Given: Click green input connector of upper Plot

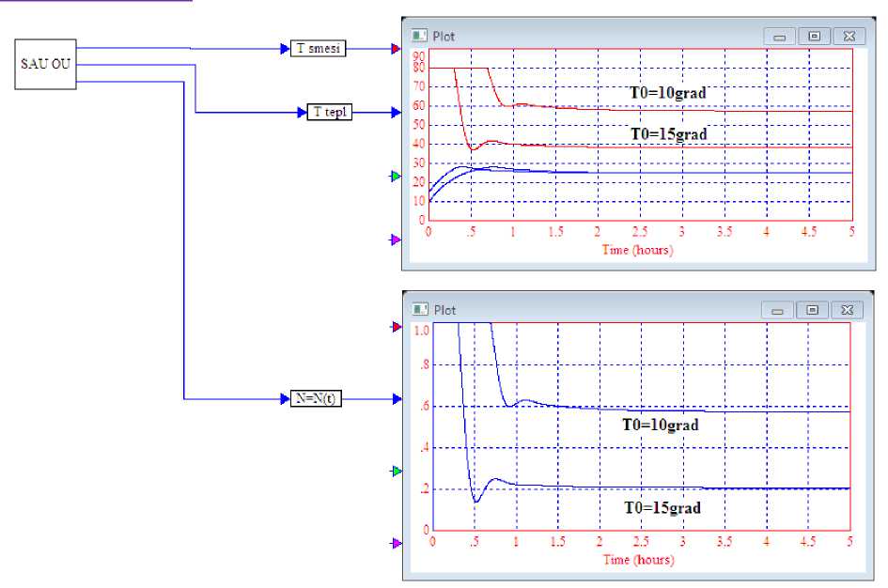Looking at the screenshot, I should [396, 176].
